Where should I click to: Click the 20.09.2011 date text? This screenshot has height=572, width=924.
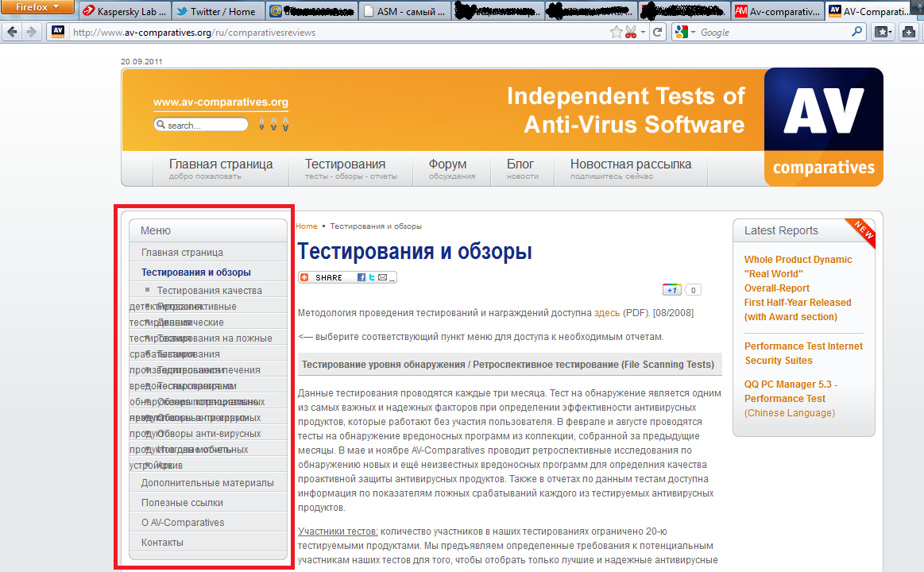pyautogui.click(x=141, y=61)
